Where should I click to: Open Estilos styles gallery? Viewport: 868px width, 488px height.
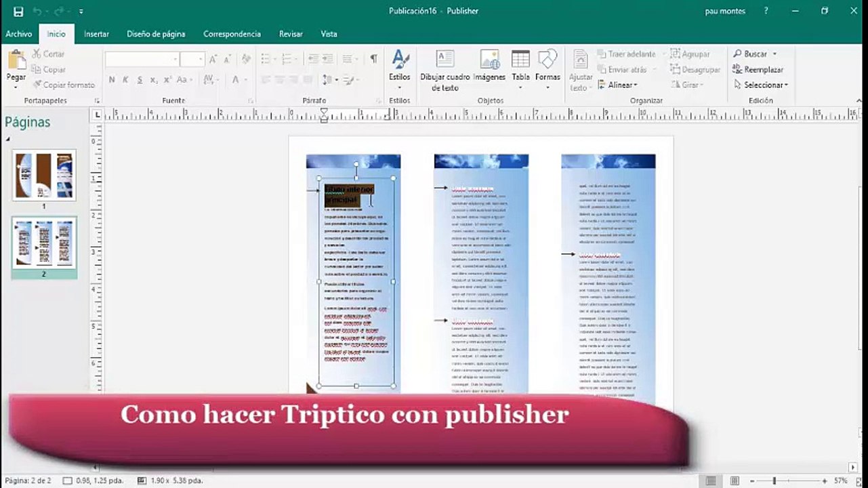[x=400, y=69]
